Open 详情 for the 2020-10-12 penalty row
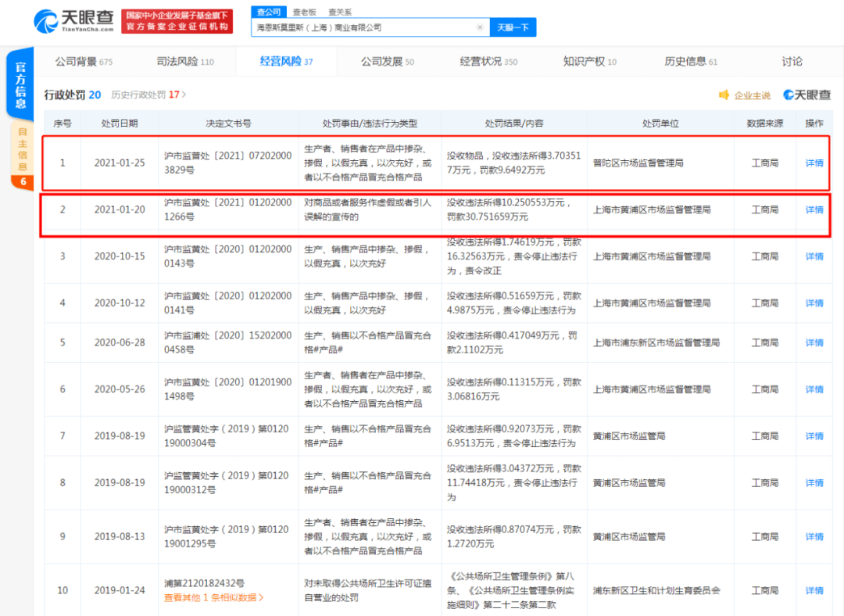The height and width of the screenshot is (616, 844). (x=814, y=303)
